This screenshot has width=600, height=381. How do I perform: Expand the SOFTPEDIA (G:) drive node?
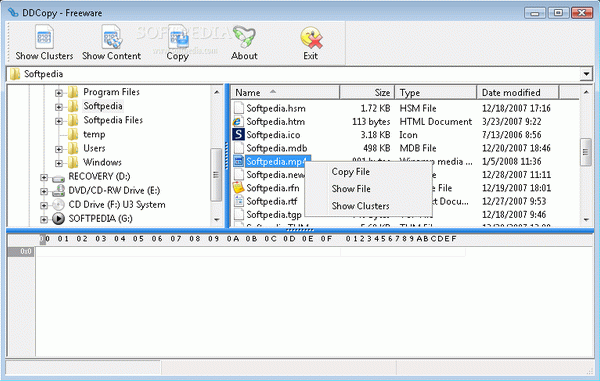click(44, 220)
